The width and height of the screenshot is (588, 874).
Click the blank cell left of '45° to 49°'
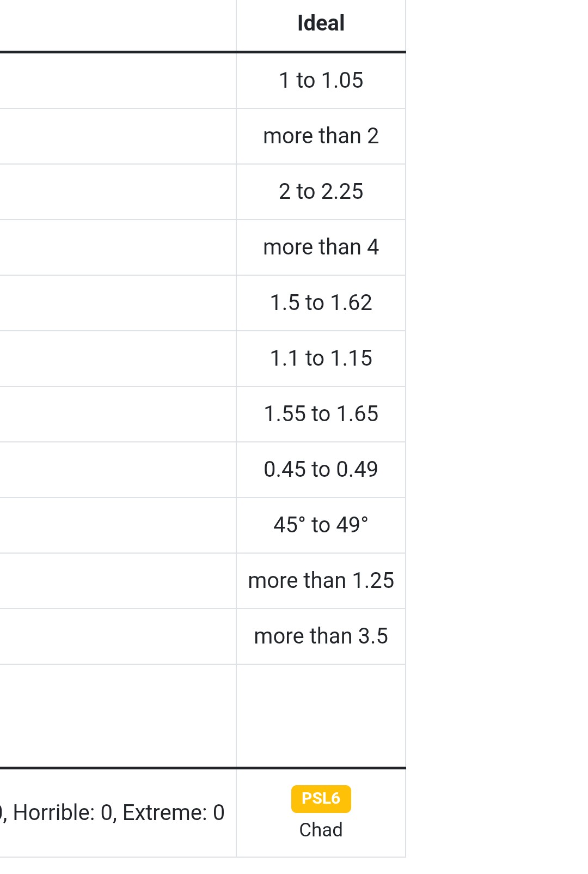[x=118, y=525]
